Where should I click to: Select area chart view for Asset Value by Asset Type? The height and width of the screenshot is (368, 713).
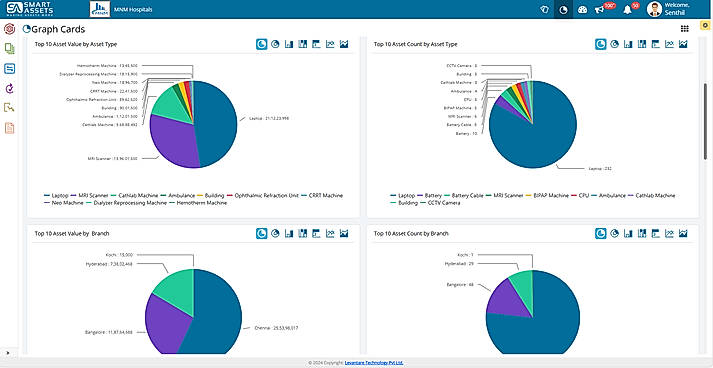(x=344, y=44)
